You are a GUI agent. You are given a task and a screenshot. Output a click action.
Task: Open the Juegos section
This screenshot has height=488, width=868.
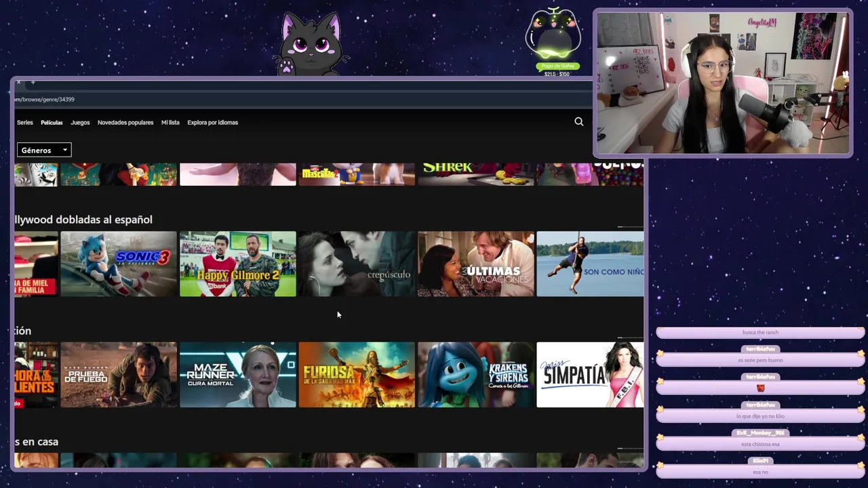point(80,123)
